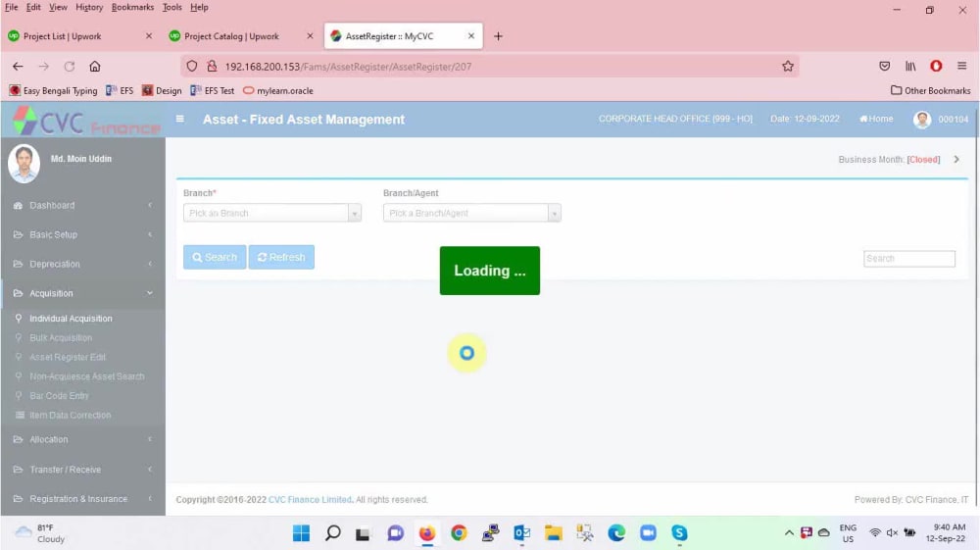Expand the Allocation menu
The height and width of the screenshot is (550, 980).
tap(82, 440)
